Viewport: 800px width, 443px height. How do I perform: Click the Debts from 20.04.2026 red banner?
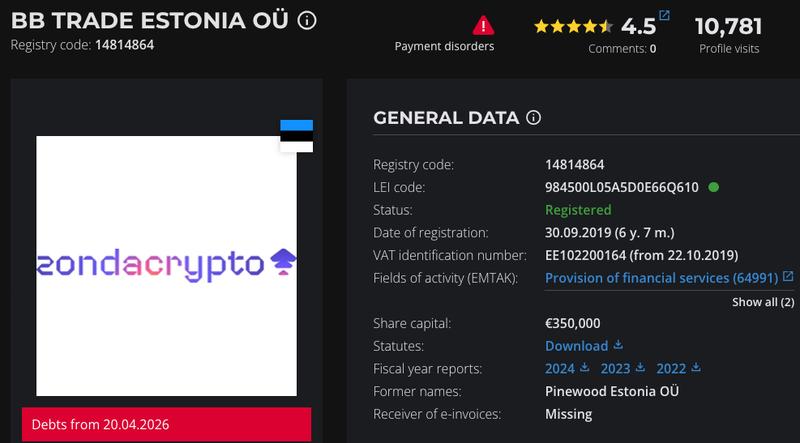click(x=166, y=424)
